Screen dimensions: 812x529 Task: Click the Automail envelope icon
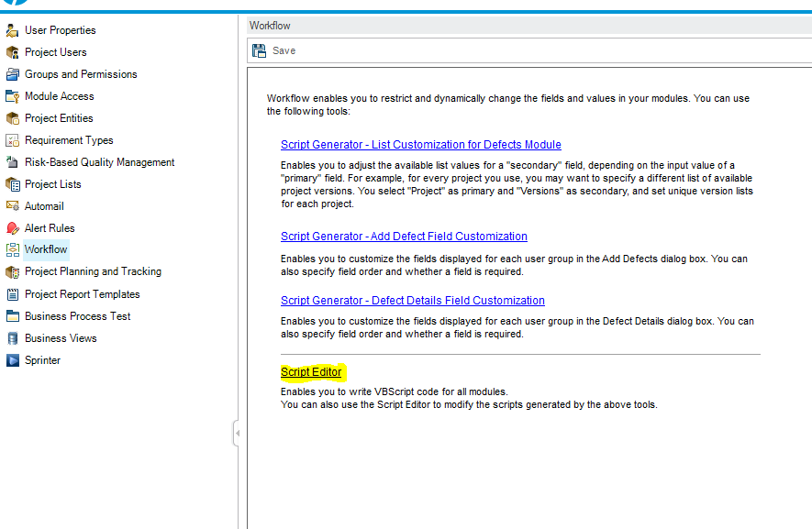13,206
